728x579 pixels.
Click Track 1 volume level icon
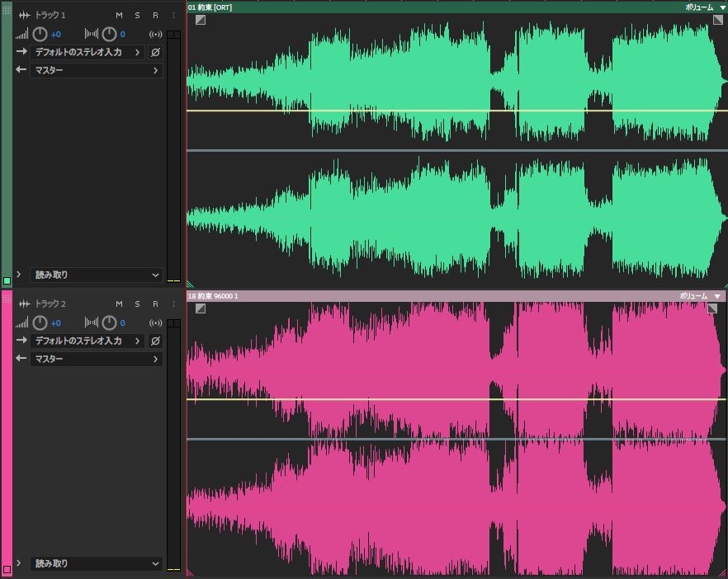pyautogui.click(x=21, y=34)
